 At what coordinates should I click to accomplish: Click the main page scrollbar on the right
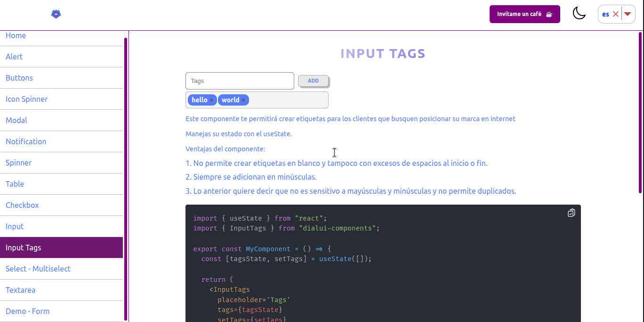(x=640, y=112)
